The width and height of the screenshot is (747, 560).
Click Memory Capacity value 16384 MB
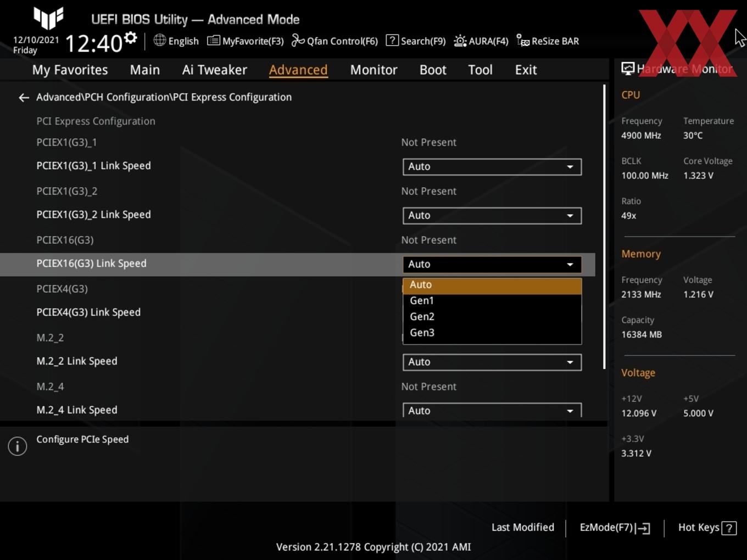pos(642,334)
